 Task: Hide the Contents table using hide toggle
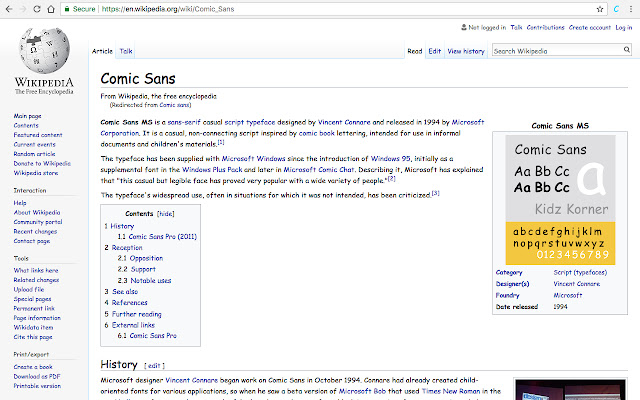tap(166, 213)
